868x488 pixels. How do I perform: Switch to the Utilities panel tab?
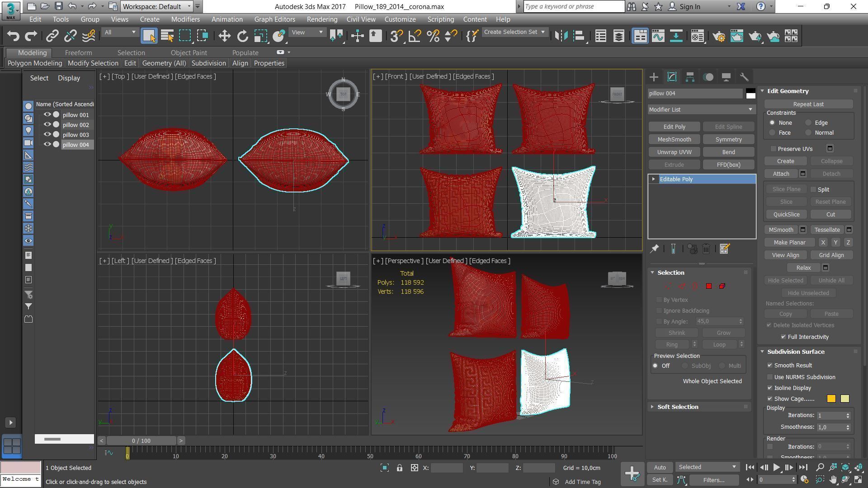pos(744,77)
